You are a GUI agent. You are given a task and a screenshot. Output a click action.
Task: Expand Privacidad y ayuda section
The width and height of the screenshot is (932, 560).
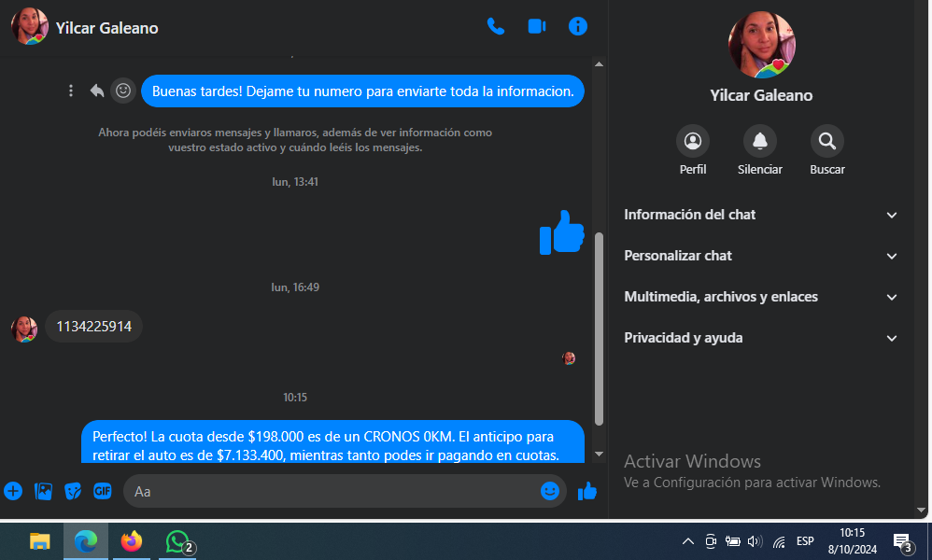tap(760, 338)
